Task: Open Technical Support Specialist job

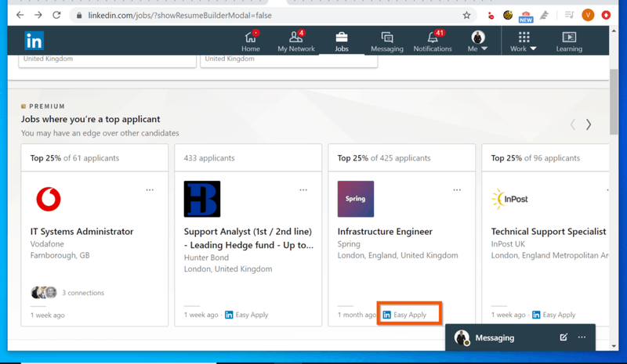Action: [549, 232]
